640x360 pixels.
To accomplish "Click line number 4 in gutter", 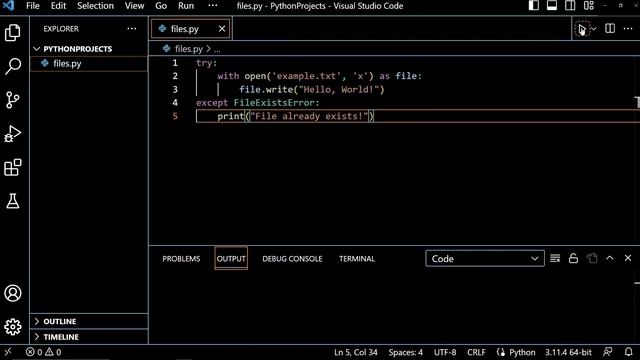I will pos(175,102).
